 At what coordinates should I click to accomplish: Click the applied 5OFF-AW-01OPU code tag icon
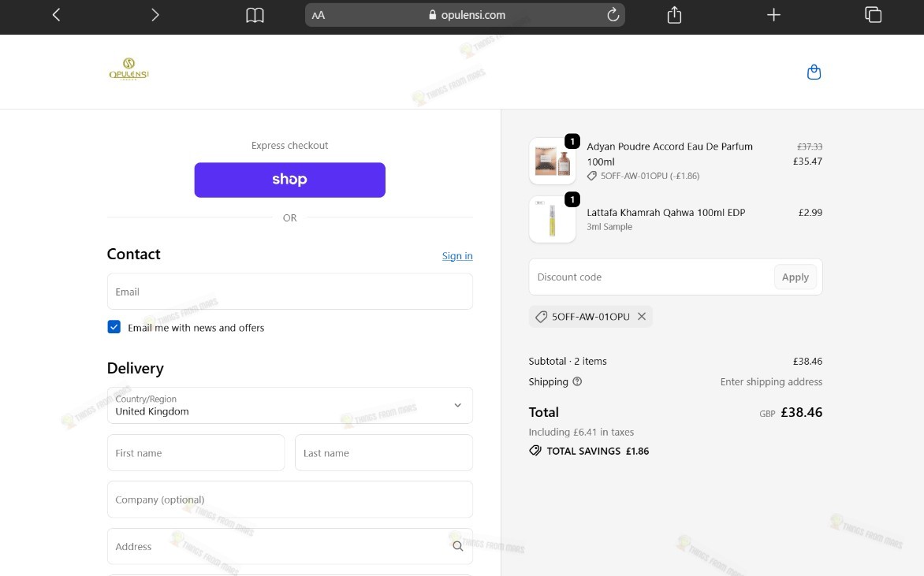pos(541,317)
